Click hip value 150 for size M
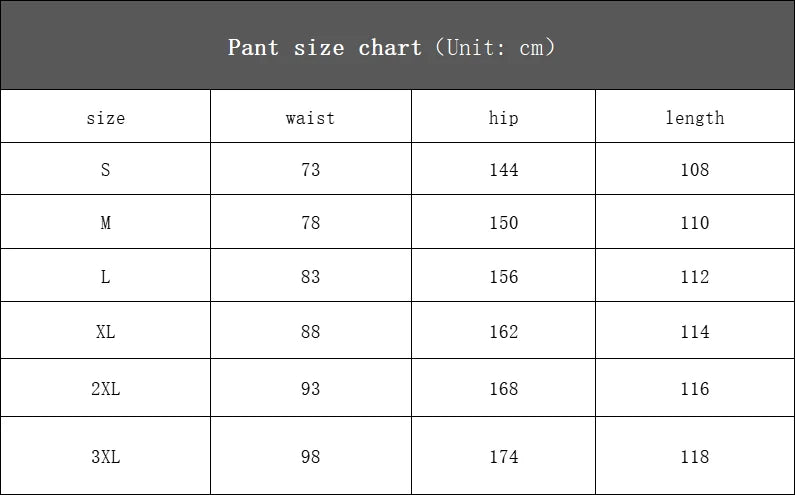The image size is (795, 495). point(504,223)
